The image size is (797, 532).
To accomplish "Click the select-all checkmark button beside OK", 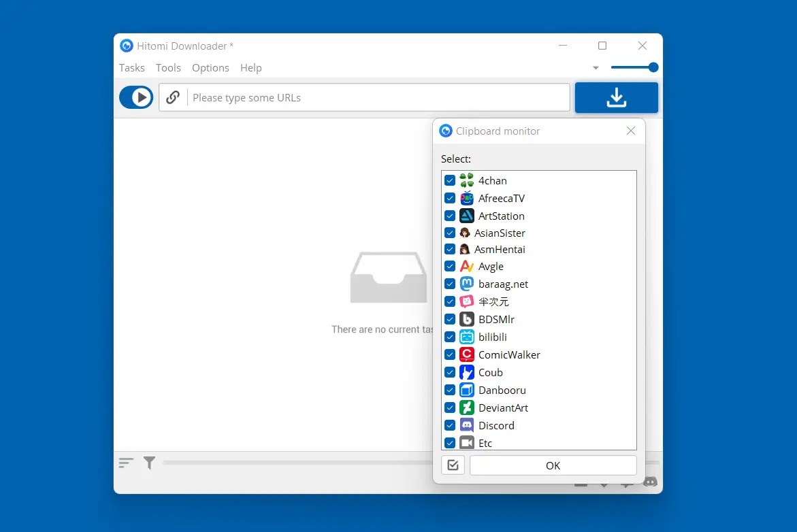I will point(453,465).
